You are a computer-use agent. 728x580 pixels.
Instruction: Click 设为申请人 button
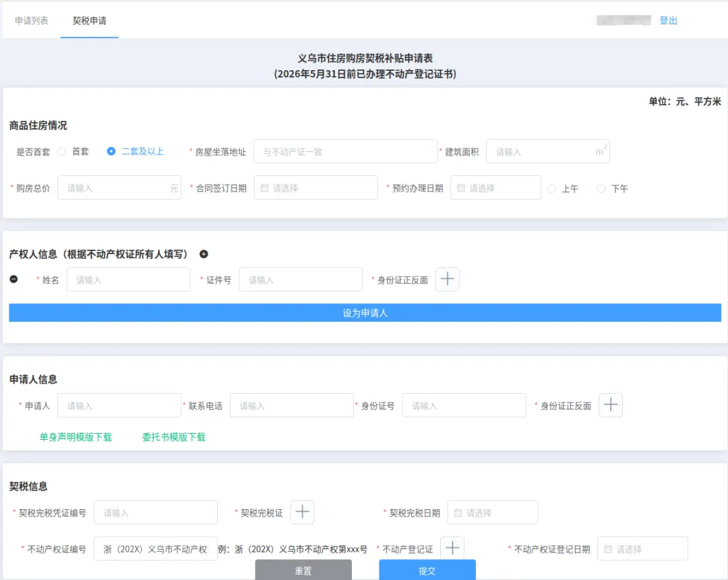365,312
